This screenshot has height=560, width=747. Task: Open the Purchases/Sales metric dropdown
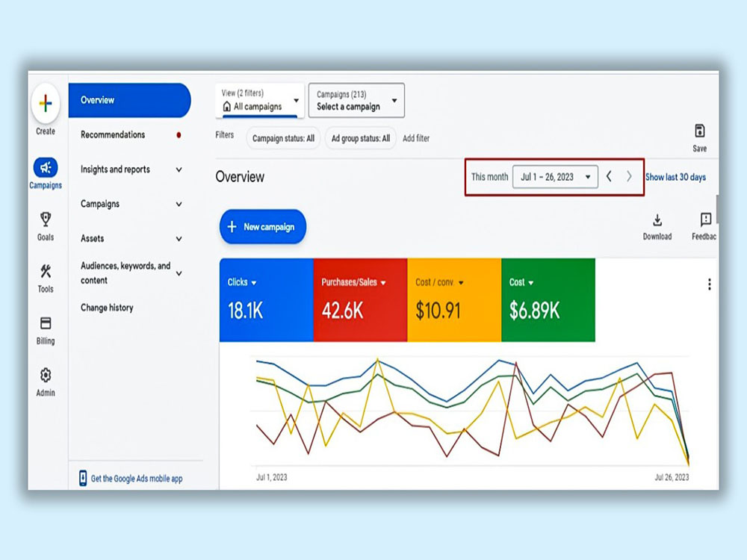click(x=353, y=282)
